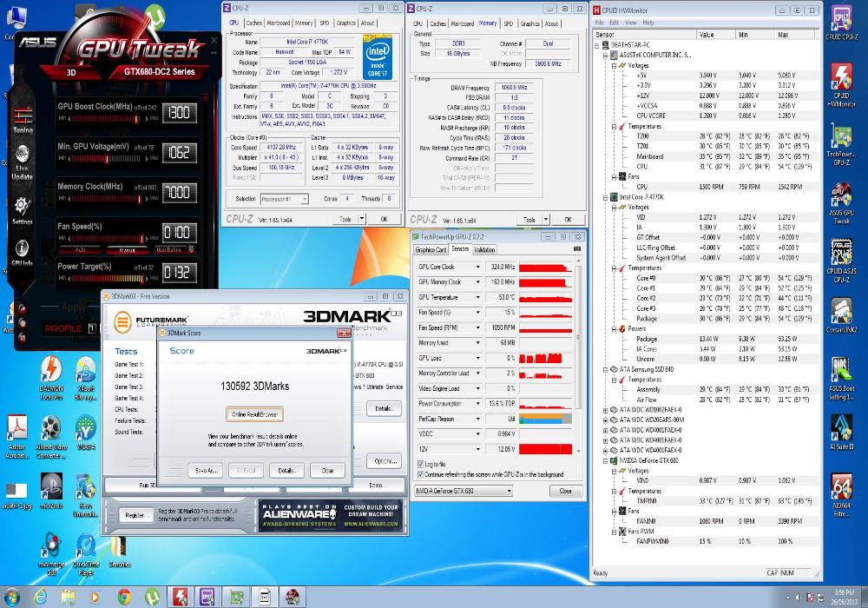The width and height of the screenshot is (868, 608).
Task: Set GPU Tweak fan mode to Auto
Action: (x=80, y=250)
